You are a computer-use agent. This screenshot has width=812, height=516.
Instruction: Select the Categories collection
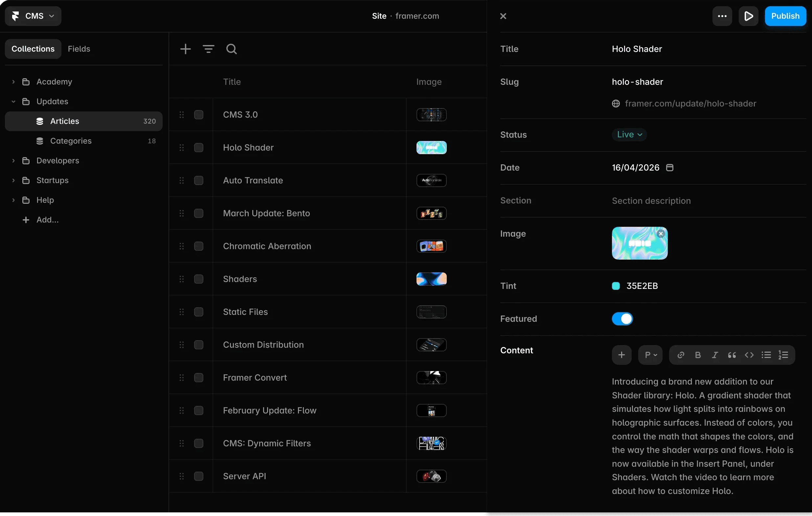pyautogui.click(x=71, y=141)
